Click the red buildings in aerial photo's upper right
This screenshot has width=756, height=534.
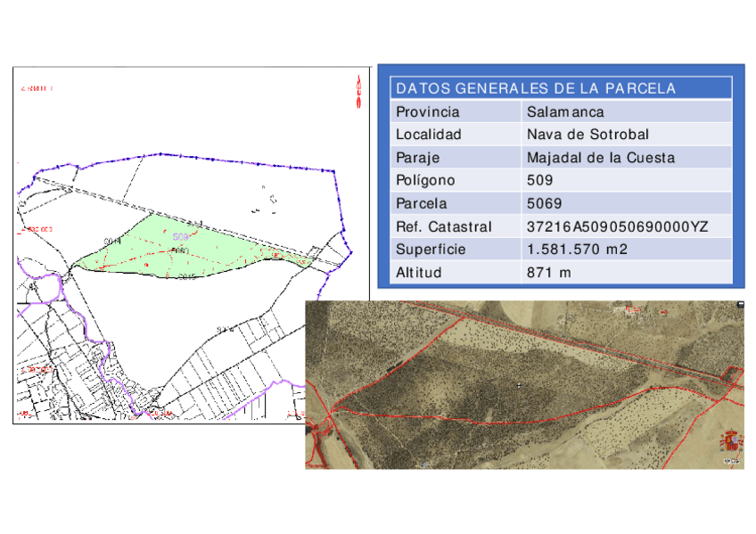tap(631, 311)
